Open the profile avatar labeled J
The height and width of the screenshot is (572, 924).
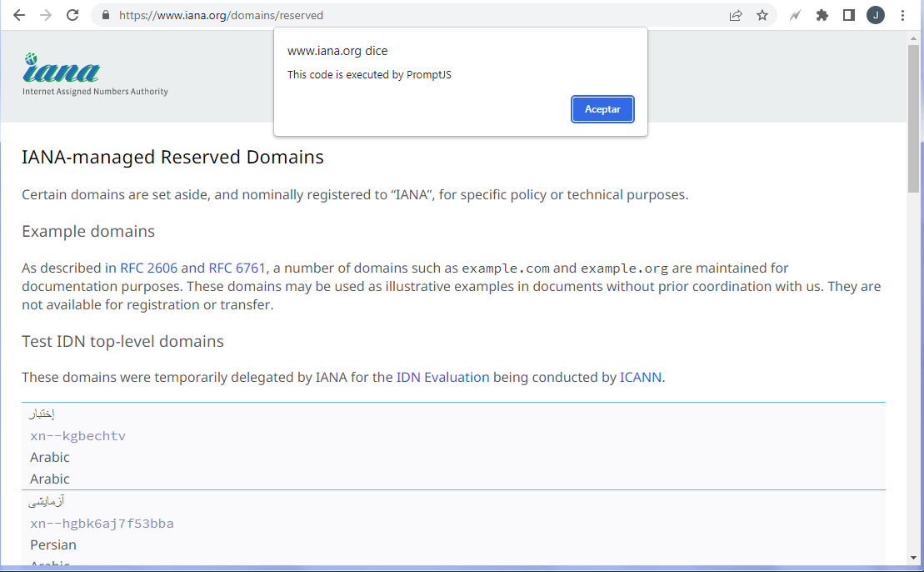(876, 15)
